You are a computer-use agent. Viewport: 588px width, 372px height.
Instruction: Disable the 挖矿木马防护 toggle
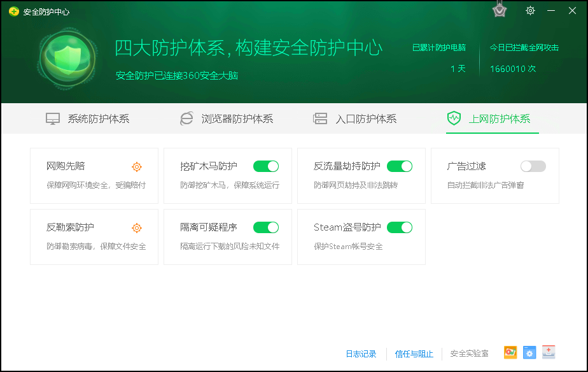265,166
